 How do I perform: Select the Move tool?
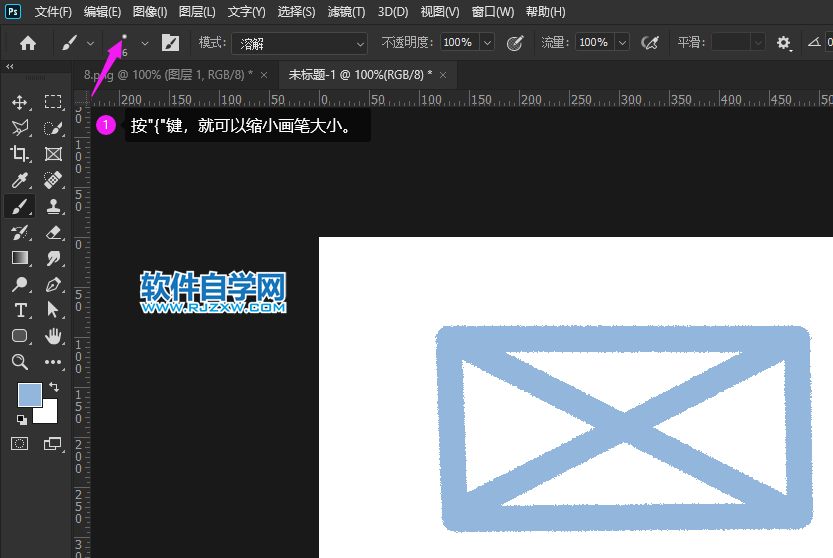(x=20, y=102)
